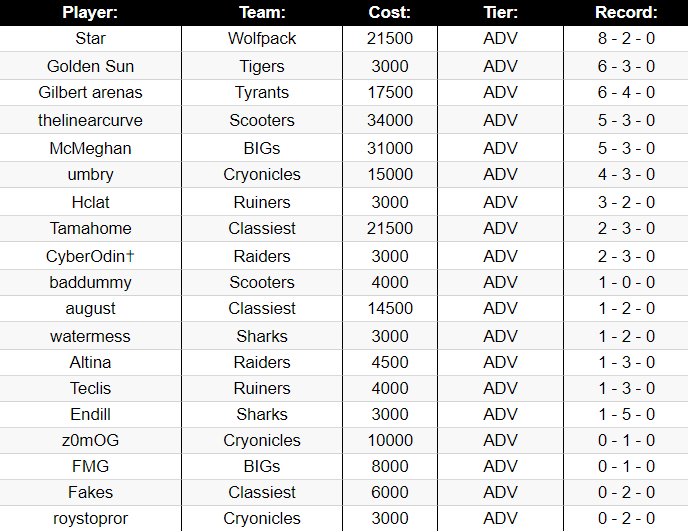This screenshot has height=531, width=688.
Task: Select the 34000 cost cell
Action: [390, 120]
